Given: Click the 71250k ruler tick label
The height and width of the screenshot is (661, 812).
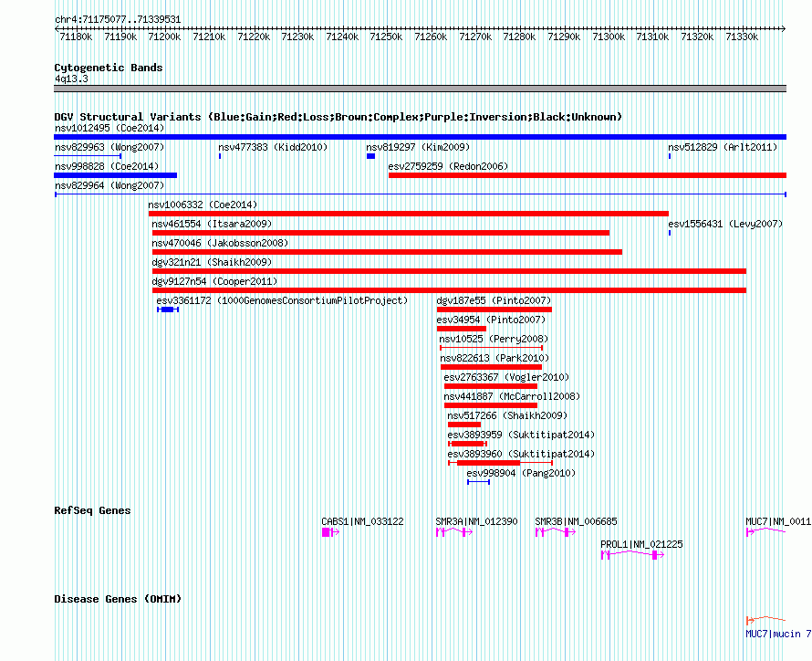Looking at the screenshot, I should 386,37.
